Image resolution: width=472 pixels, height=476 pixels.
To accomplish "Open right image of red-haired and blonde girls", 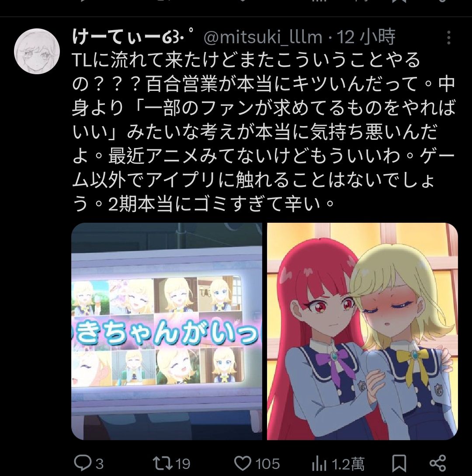I will pos(362,331).
